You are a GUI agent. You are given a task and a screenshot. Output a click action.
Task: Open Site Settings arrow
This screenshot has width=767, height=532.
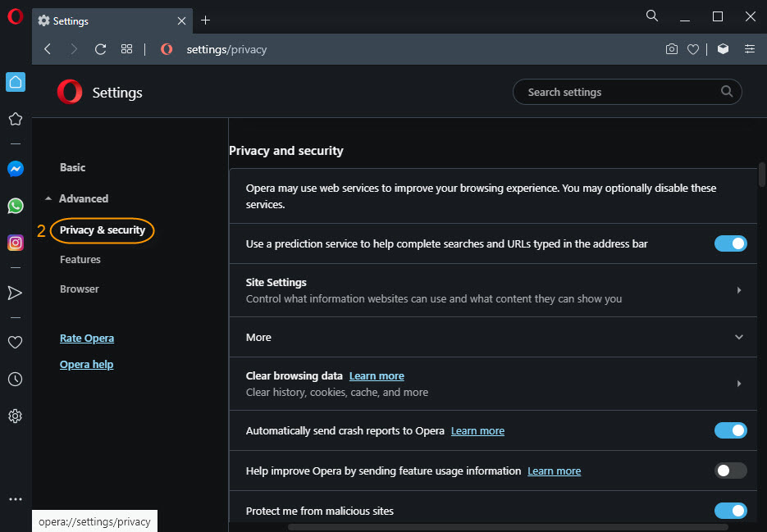738,290
